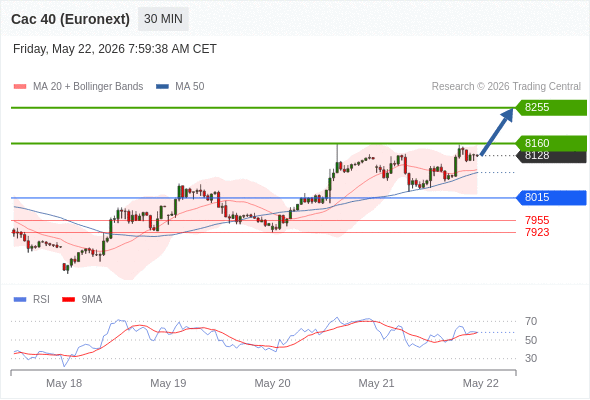
Task: Click the 30 MIN timeframe badge
Action: pyautogui.click(x=163, y=19)
